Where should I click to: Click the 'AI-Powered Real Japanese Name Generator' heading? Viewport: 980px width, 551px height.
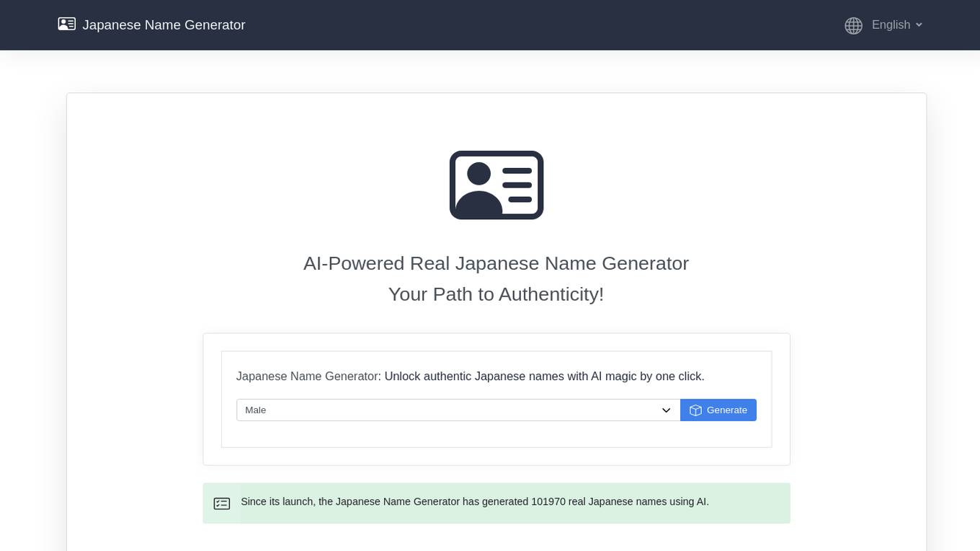point(496,263)
